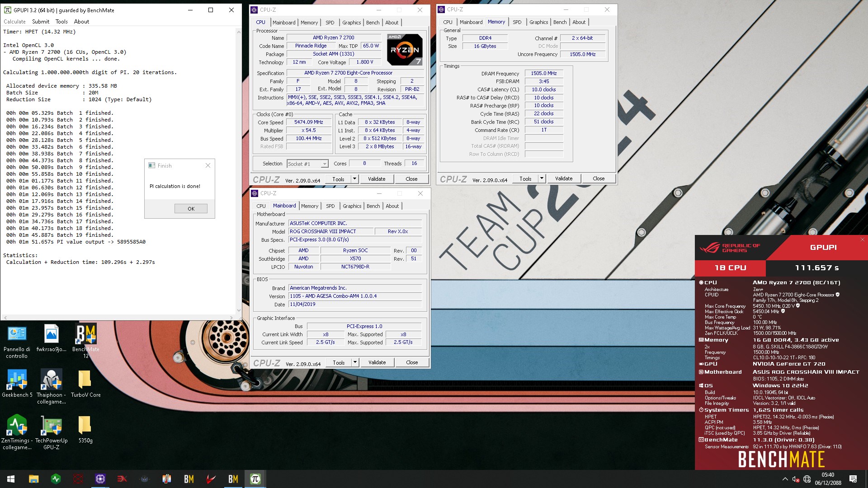This screenshot has height=488, width=868.
Task: Switch to CPU-Z purple chip taskbar icon
Action: (x=100, y=479)
